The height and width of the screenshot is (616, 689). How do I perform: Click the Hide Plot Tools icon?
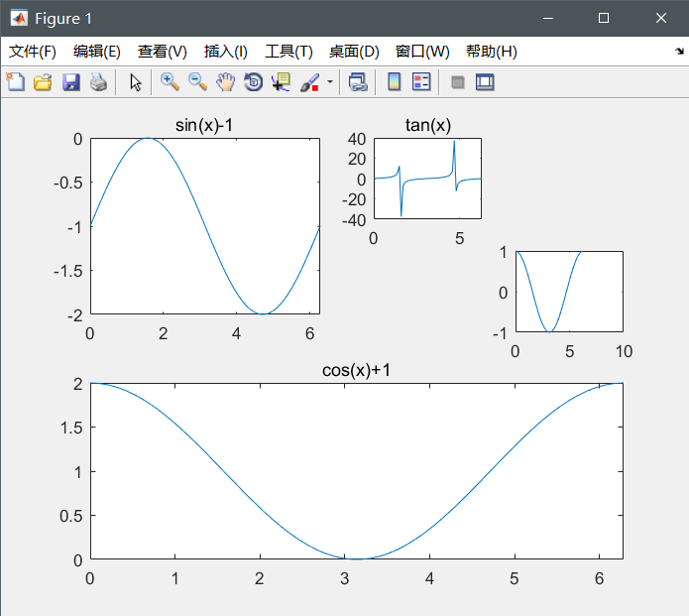(458, 82)
